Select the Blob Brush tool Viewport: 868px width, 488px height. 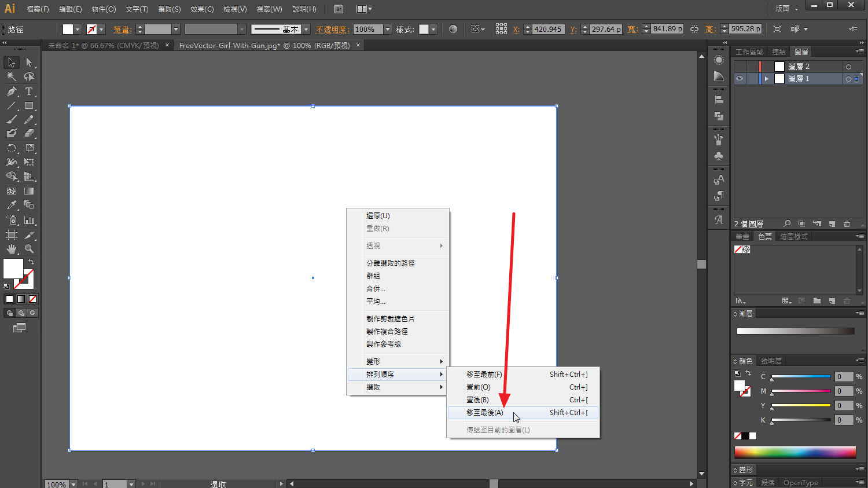click(x=12, y=133)
